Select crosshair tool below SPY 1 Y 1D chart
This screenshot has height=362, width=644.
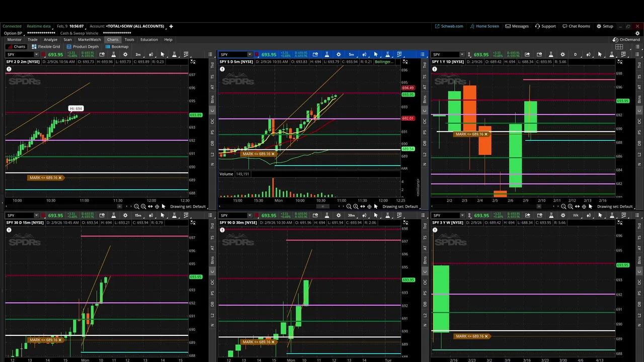584,207
